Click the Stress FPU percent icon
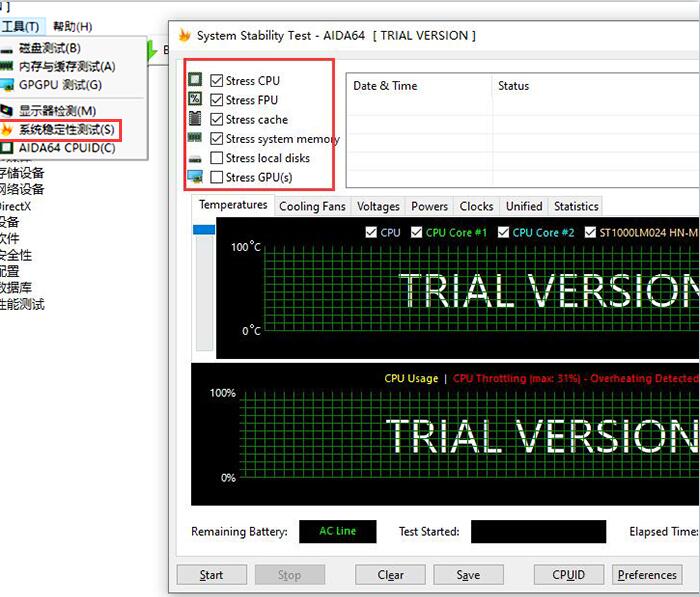 (x=195, y=100)
